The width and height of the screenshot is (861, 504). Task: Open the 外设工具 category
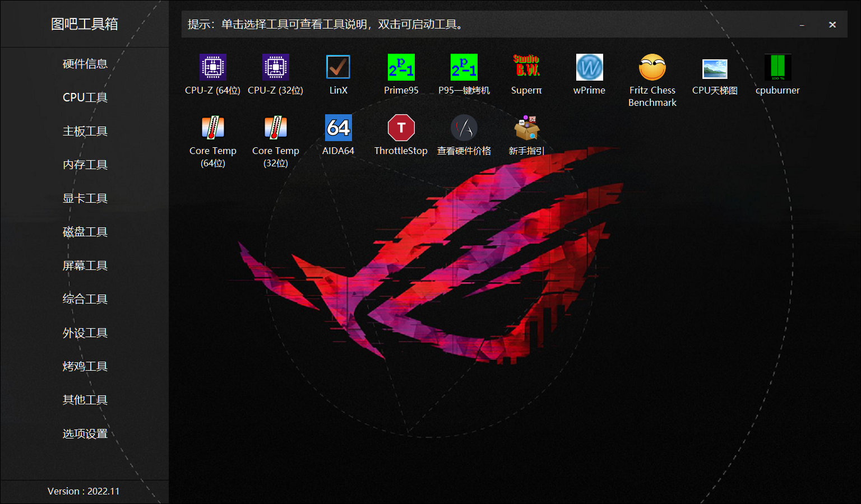(85, 333)
